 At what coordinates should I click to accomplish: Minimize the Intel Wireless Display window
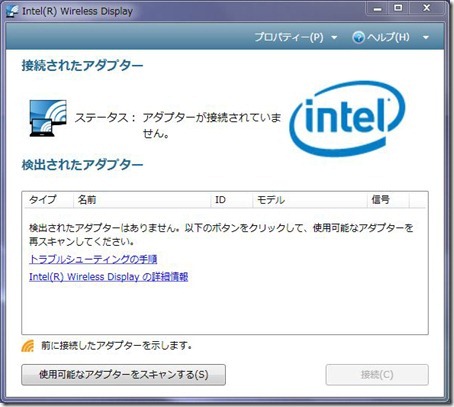pyautogui.click(x=377, y=9)
